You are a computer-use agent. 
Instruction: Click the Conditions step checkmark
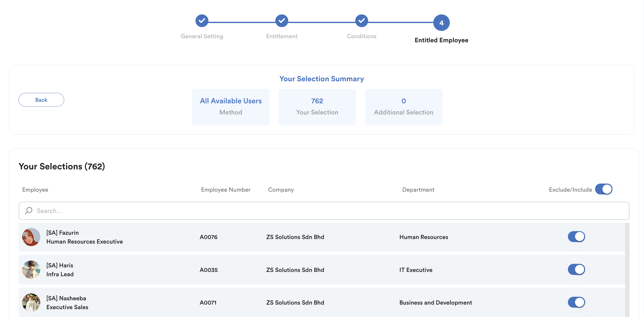pyautogui.click(x=362, y=21)
